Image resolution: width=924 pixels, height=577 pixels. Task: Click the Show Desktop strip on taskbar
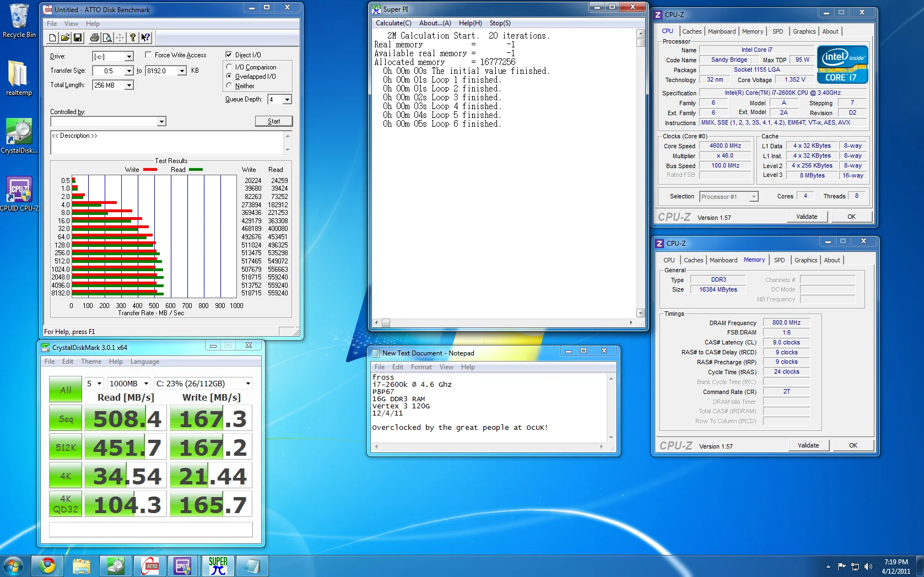tap(920, 566)
